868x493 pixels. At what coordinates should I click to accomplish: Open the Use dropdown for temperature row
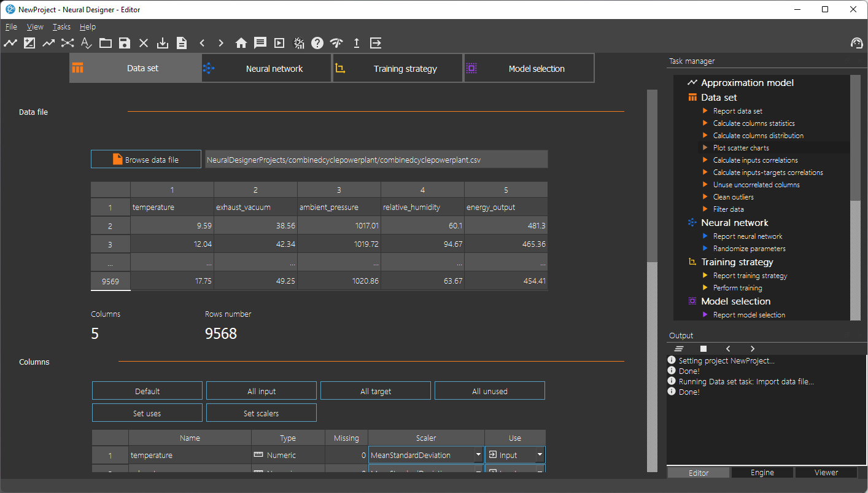(x=540, y=455)
